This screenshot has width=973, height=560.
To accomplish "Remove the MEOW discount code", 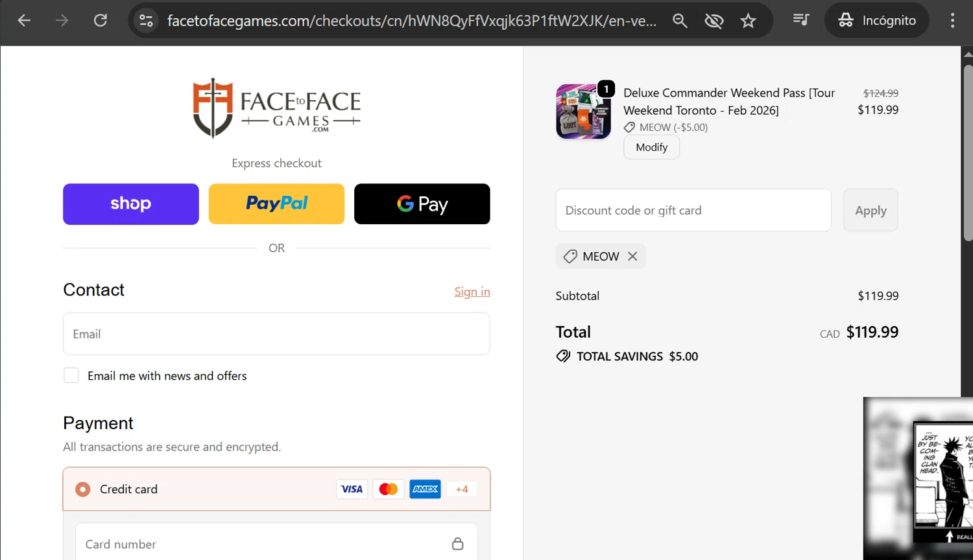I will [x=632, y=257].
